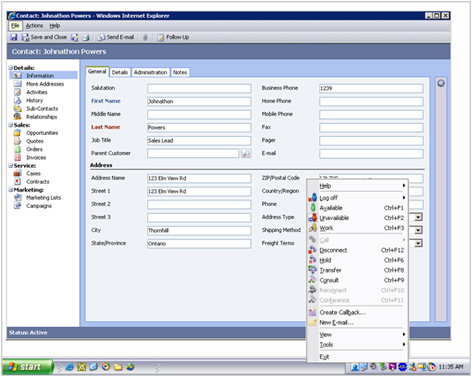This screenshot has height=377, width=472.
Task: Click the E-mail input field
Action: [371, 154]
